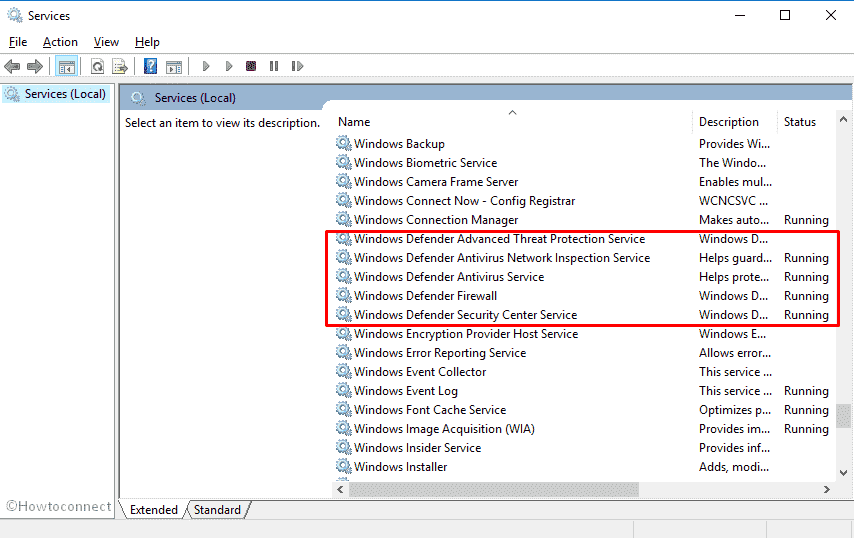
Task: Switch to the Standard tab
Action: [x=217, y=510]
